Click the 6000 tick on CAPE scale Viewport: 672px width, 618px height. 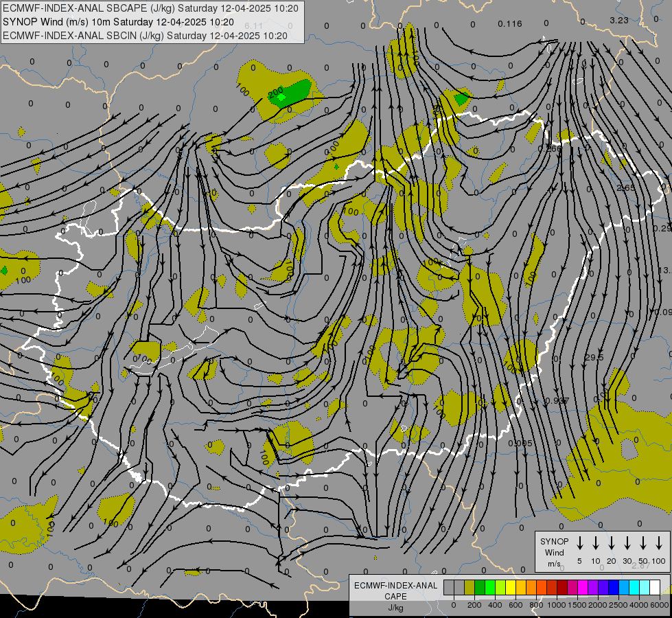tap(660, 605)
